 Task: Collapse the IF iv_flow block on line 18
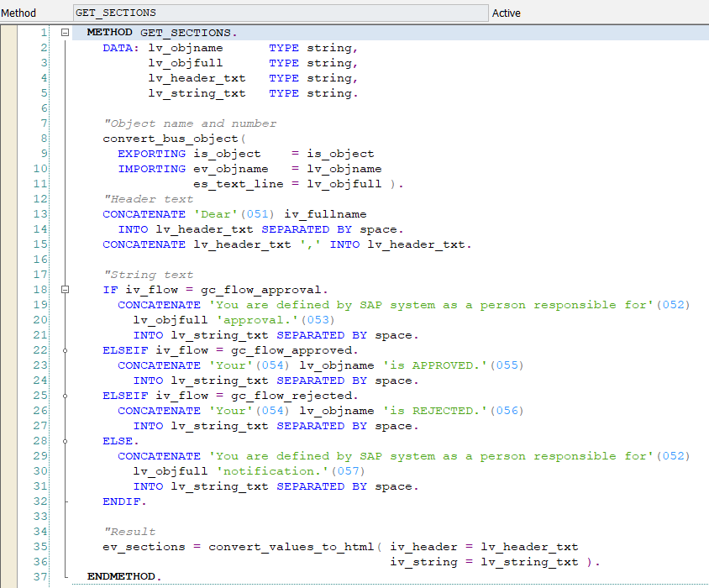66,290
